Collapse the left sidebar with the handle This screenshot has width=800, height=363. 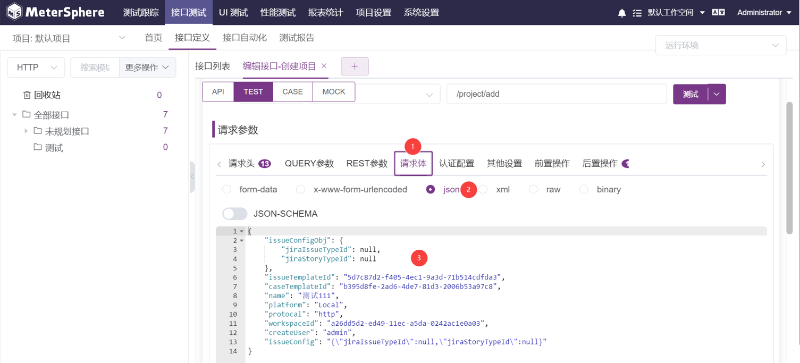pos(192,177)
